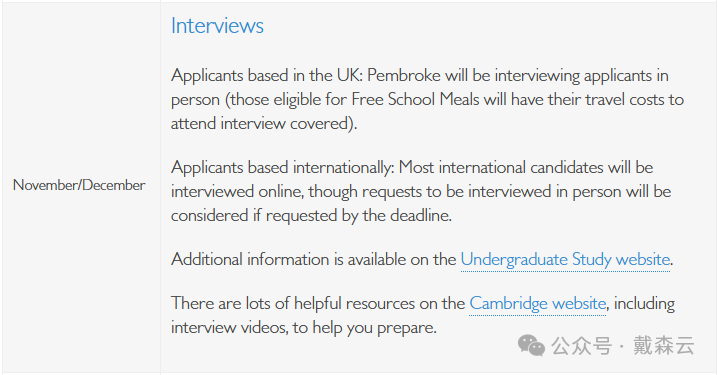Click 'interview videos, to help you prepare.' line
Image resolution: width=718 pixels, height=375 pixels.
click(304, 327)
